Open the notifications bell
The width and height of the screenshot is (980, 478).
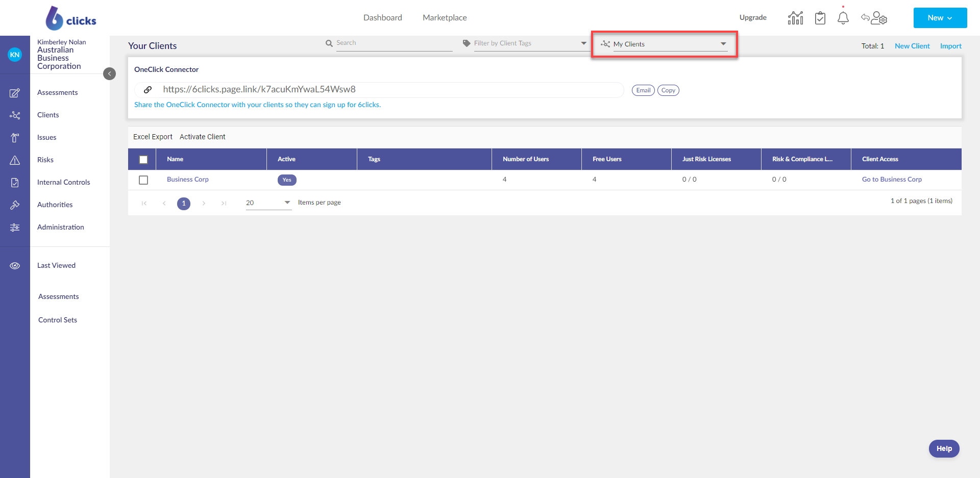pos(843,18)
